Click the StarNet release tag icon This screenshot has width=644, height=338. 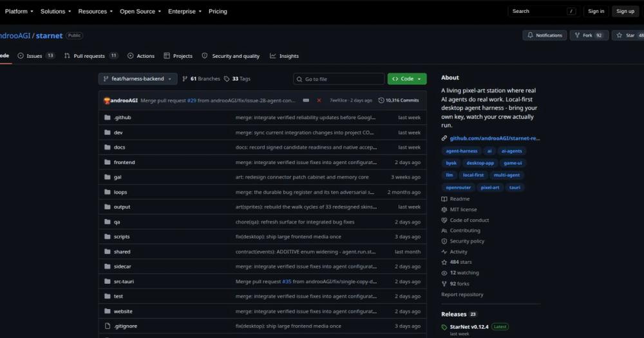[444, 327]
